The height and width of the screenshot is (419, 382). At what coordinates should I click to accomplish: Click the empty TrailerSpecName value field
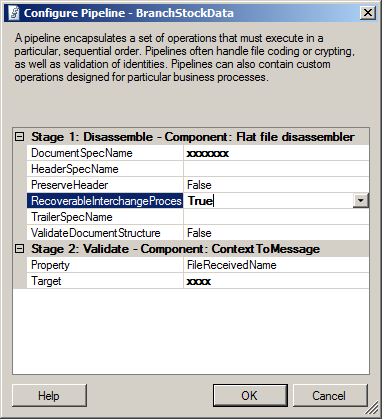pyautogui.click(x=276, y=217)
